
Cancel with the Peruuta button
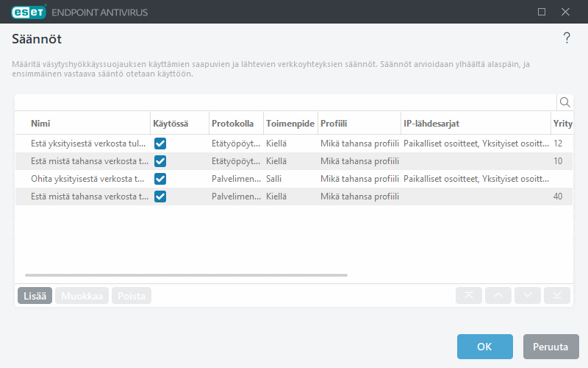point(551,347)
